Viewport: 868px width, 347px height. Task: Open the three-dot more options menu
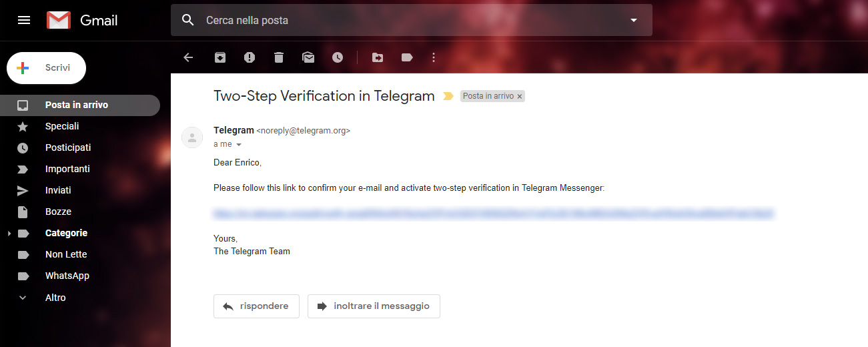pos(434,57)
